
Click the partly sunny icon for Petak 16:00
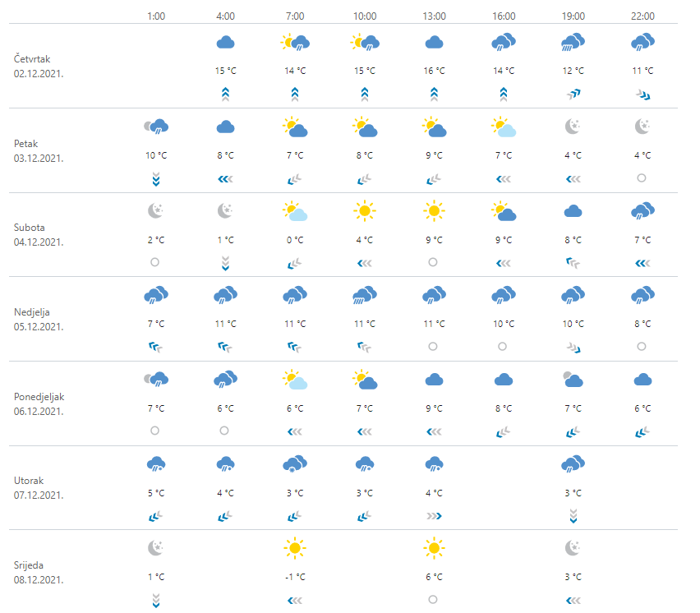pyautogui.click(x=504, y=127)
